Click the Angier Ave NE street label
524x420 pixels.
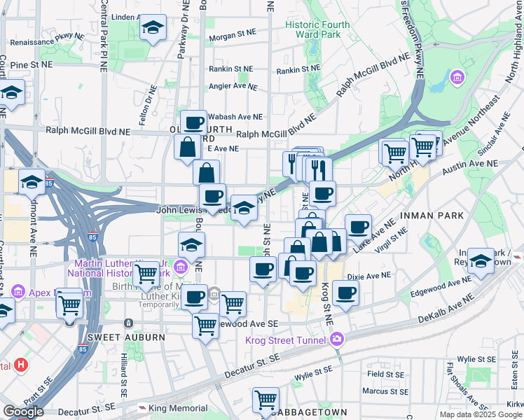point(233,87)
